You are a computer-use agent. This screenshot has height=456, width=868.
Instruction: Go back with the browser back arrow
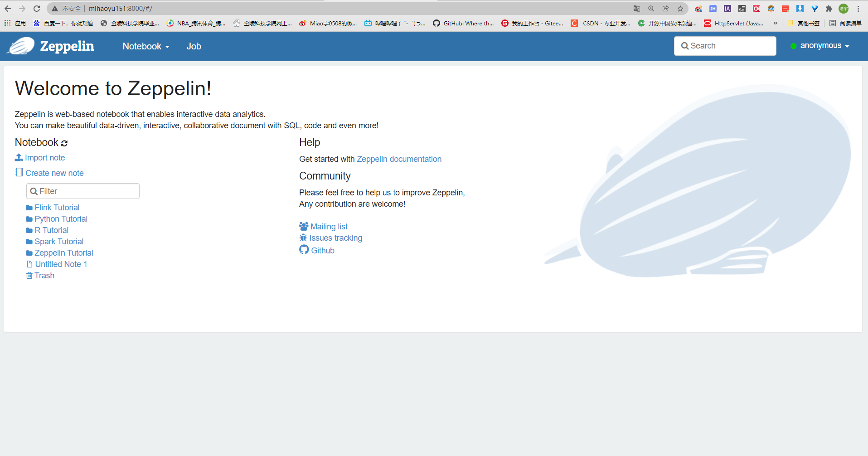click(8, 9)
